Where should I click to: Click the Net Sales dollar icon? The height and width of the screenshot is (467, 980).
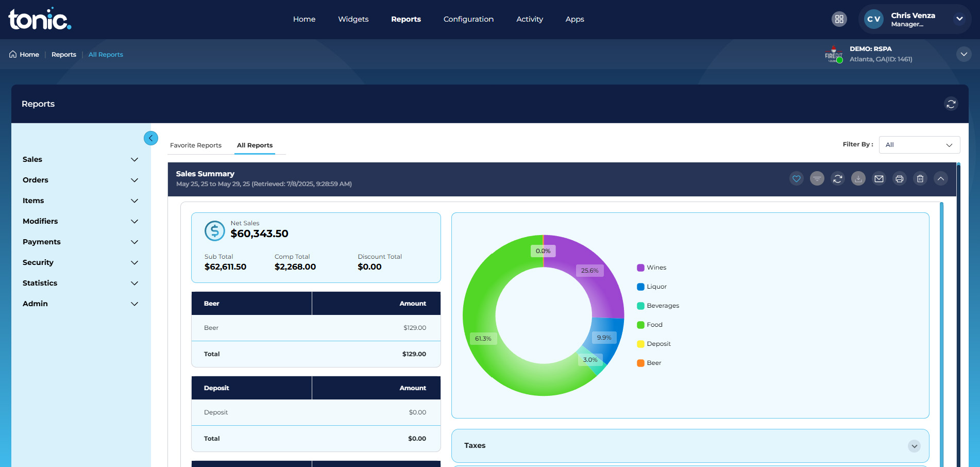pos(215,231)
